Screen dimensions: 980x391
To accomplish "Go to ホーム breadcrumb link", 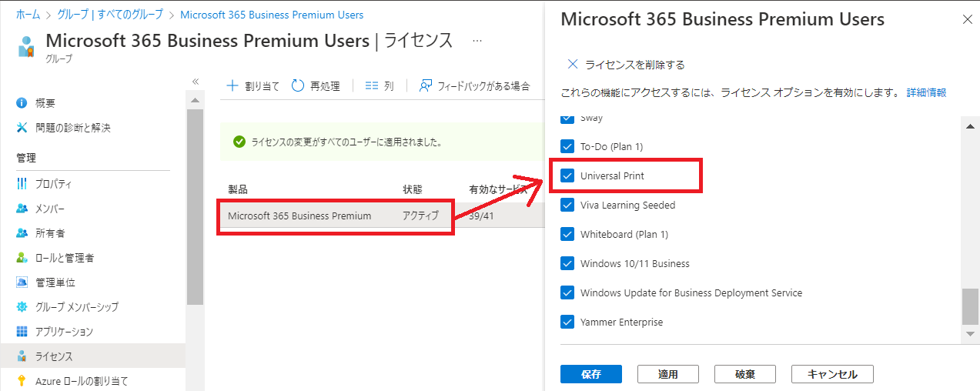I will (28, 15).
